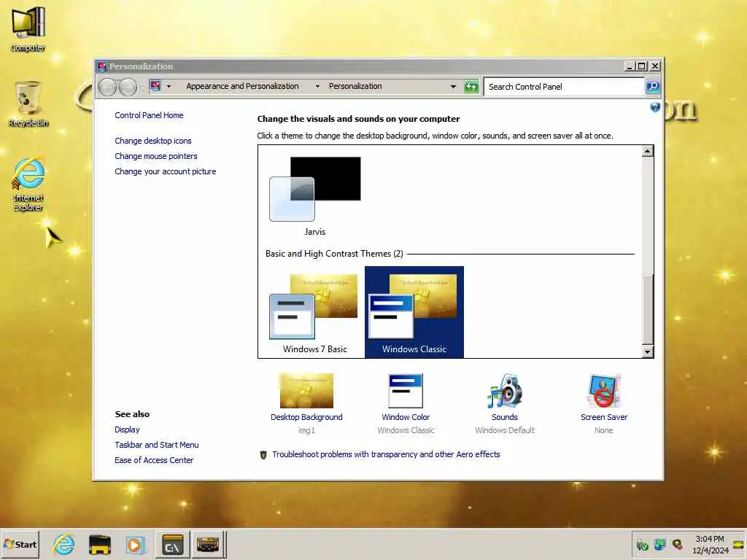The height and width of the screenshot is (560, 747).
Task: Click the 'img1' label under Desktop Background
Action: (306, 430)
